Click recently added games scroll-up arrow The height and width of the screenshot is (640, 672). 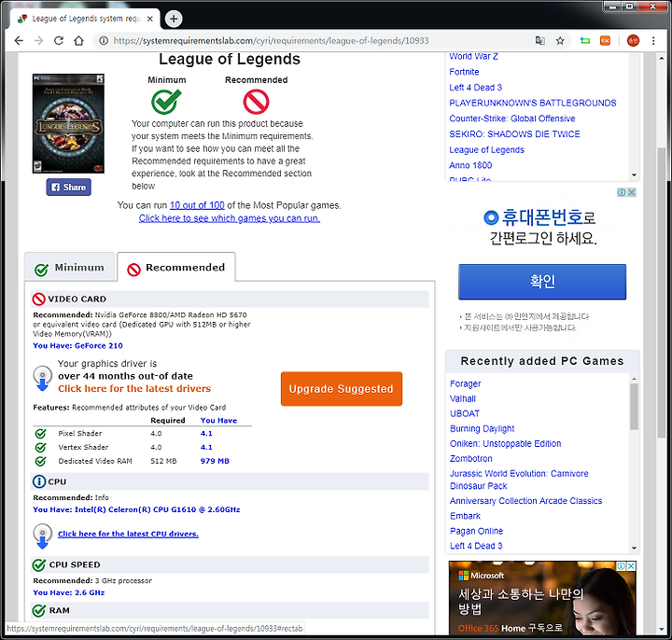635,379
